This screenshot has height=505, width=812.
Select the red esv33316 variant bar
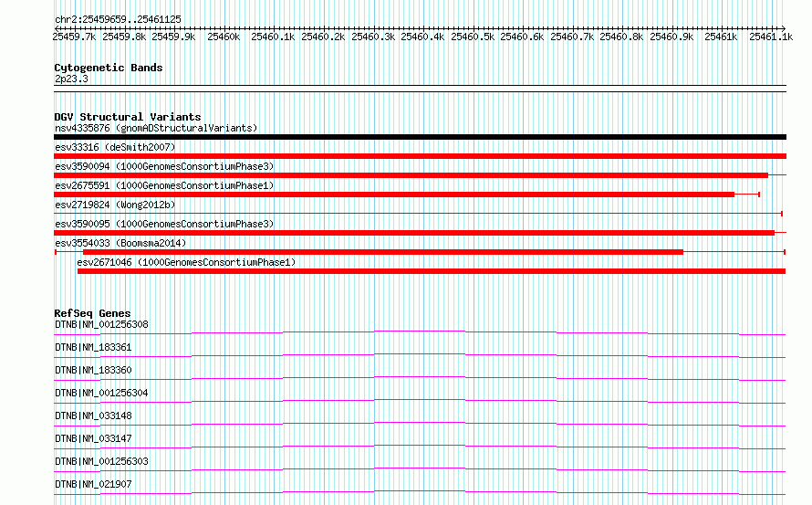tap(420, 156)
